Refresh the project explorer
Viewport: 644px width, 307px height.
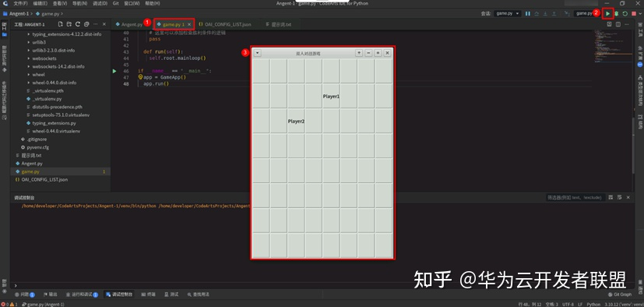pyautogui.click(x=78, y=24)
